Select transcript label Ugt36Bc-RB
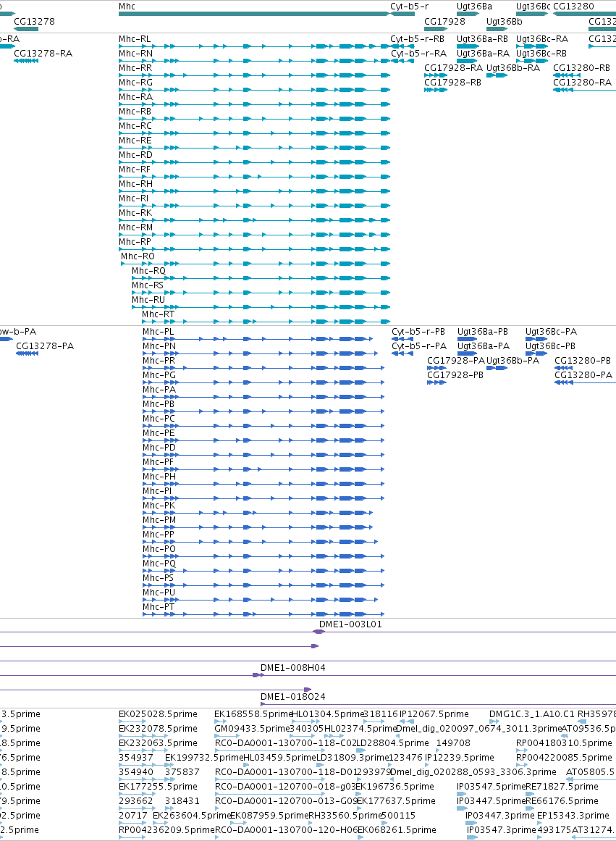Viewport: 616px width, 841px height. (x=541, y=54)
